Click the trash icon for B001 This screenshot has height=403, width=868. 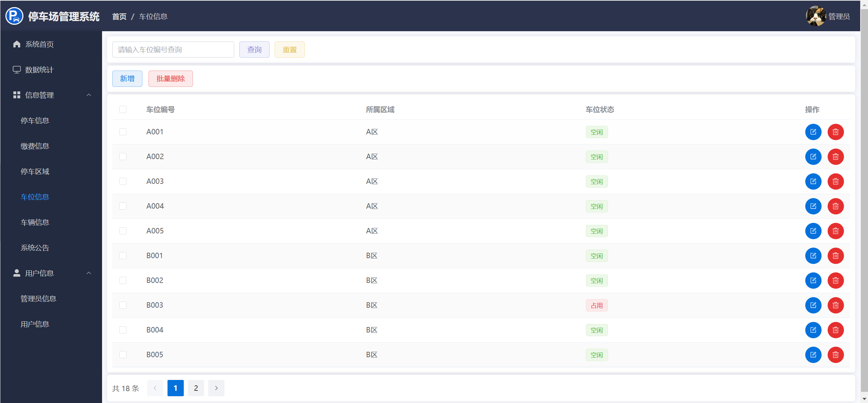(835, 256)
